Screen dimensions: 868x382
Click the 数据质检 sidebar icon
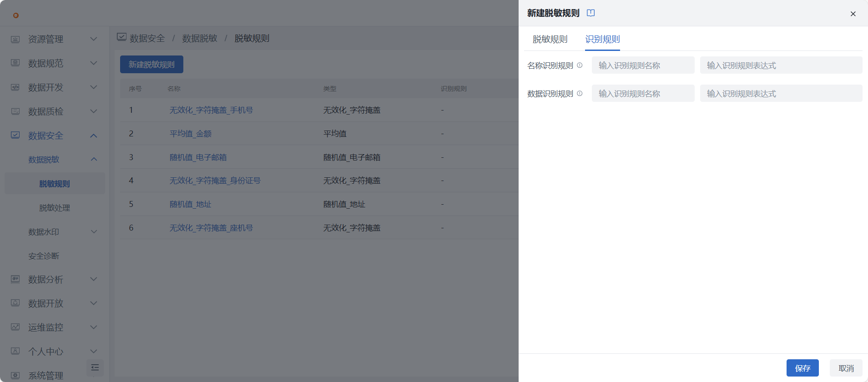click(15, 111)
